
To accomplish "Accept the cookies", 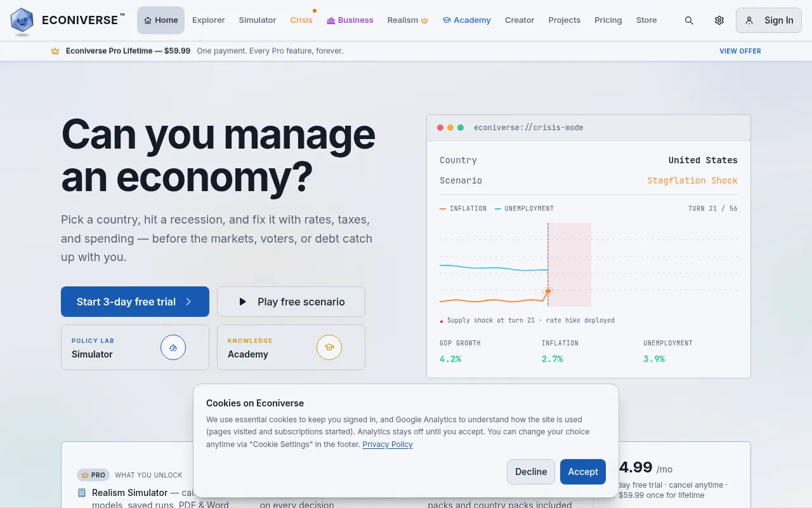I will point(583,472).
